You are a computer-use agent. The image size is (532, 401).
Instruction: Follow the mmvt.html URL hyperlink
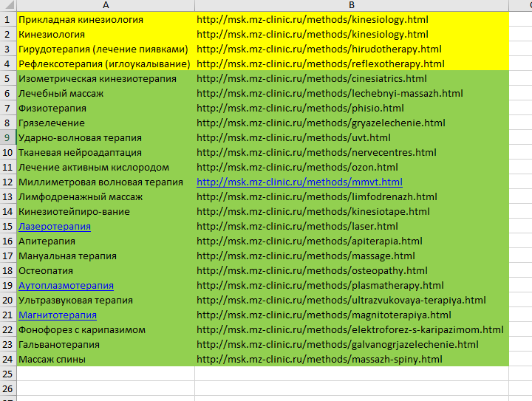299,182
